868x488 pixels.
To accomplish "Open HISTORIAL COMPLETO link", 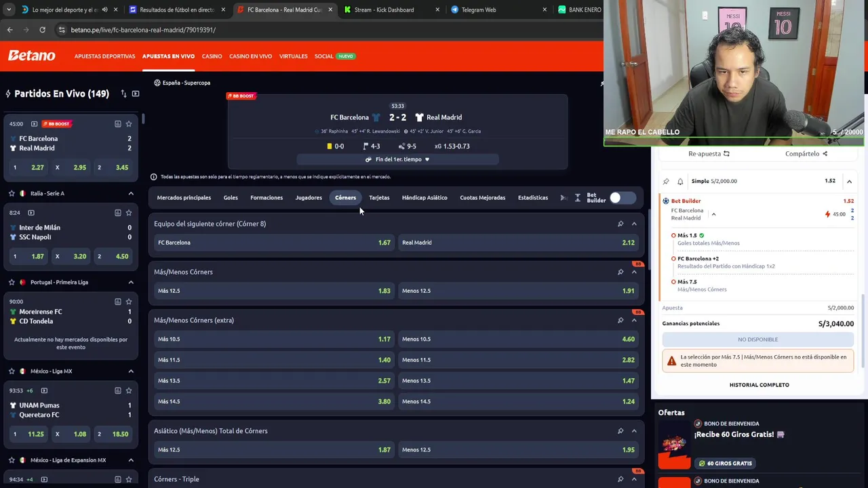I will (759, 385).
